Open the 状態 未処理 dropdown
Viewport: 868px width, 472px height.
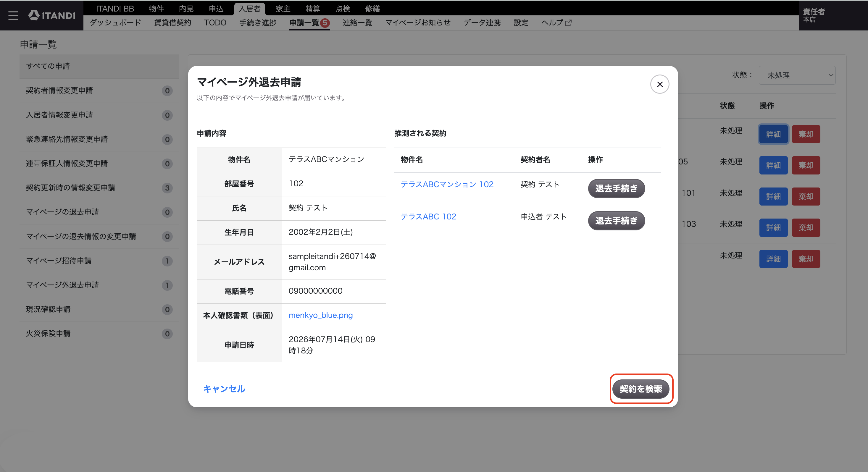point(797,75)
